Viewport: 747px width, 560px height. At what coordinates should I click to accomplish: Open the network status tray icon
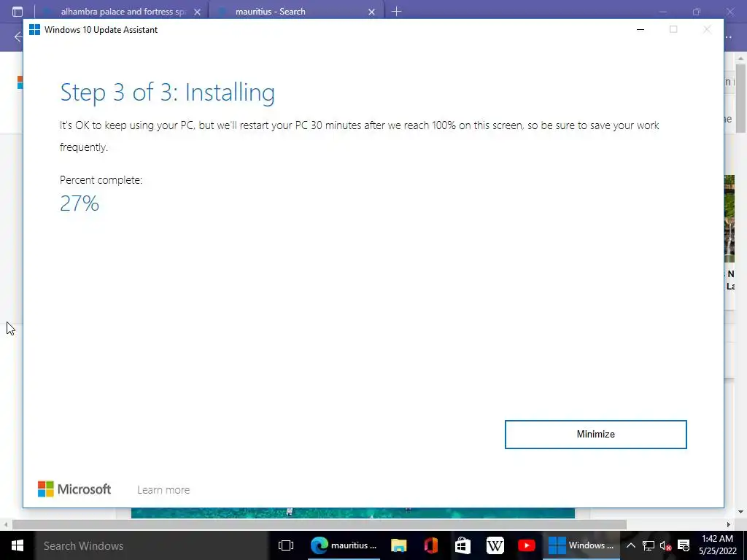(648, 545)
